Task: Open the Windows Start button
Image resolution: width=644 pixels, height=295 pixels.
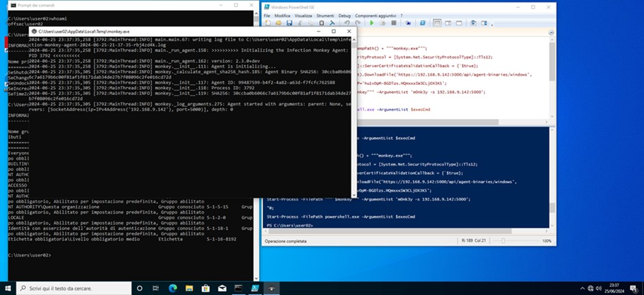Action: [9, 289]
